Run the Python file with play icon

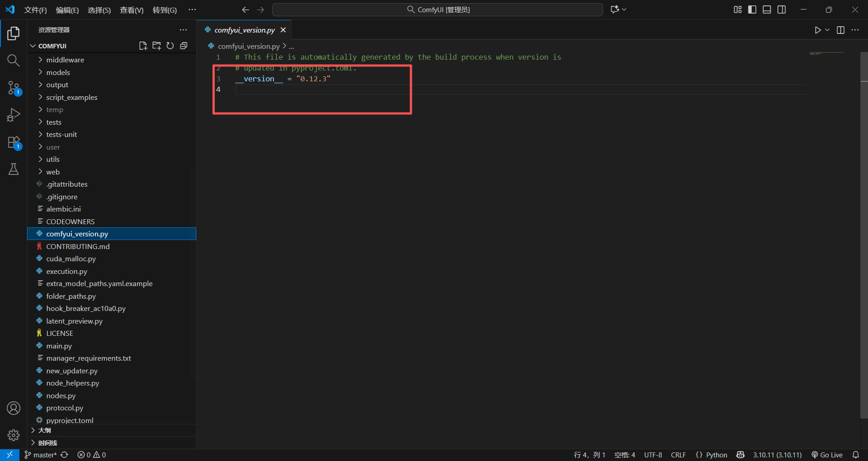coord(817,30)
